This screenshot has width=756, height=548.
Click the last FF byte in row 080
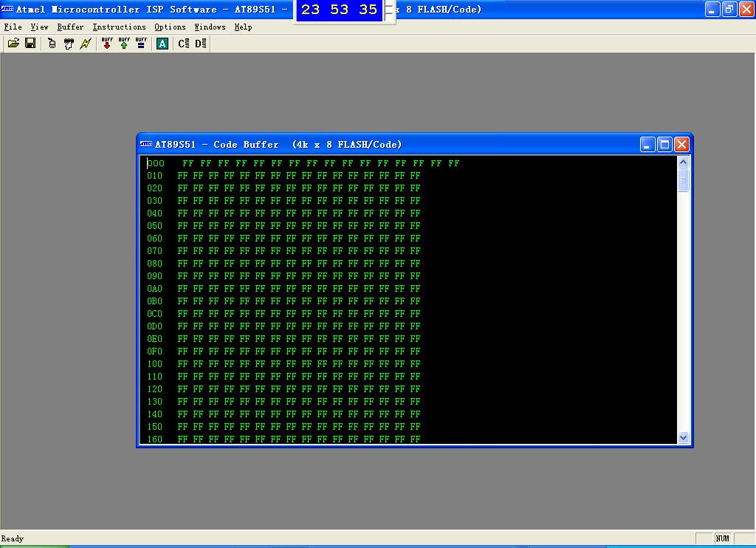[415, 264]
